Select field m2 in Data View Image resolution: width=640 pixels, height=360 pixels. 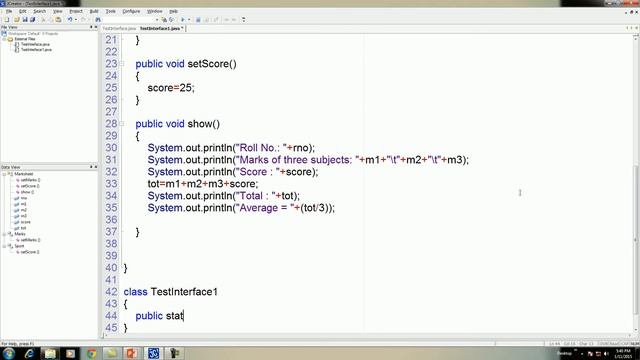coord(24,210)
